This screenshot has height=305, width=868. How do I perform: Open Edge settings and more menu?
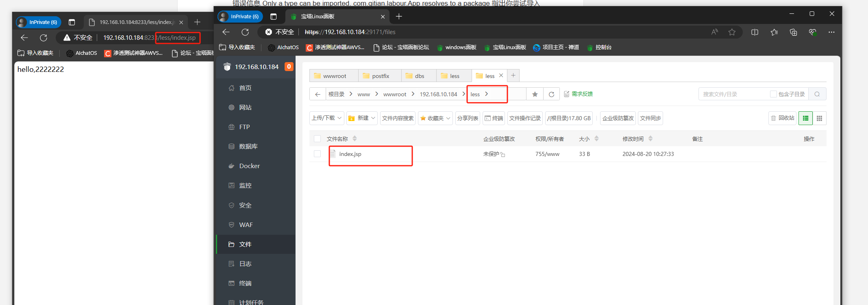831,32
